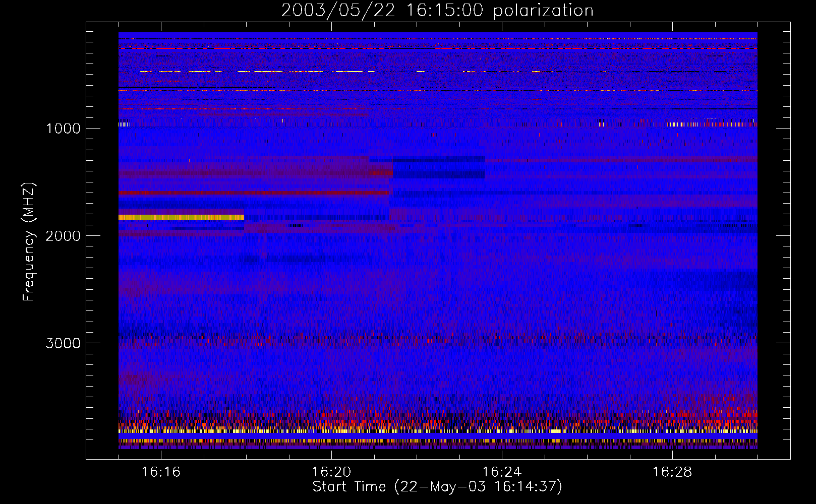Click the 16:16 time tick label
Image resolution: width=816 pixels, height=504 pixels.
(161, 472)
